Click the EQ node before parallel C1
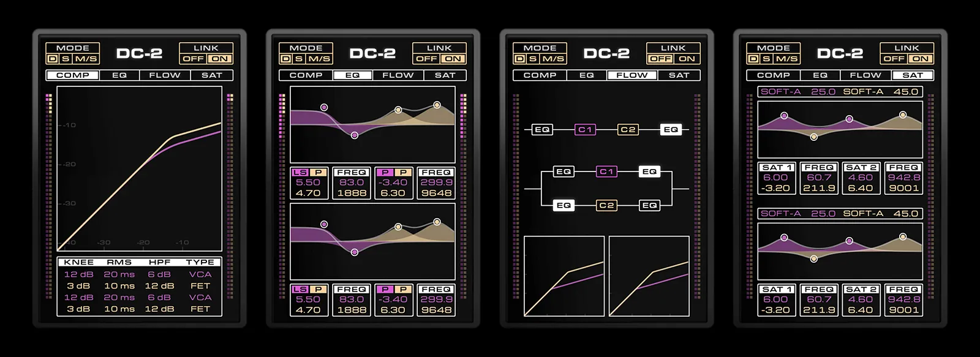This screenshot has width=980, height=357. coord(563,171)
